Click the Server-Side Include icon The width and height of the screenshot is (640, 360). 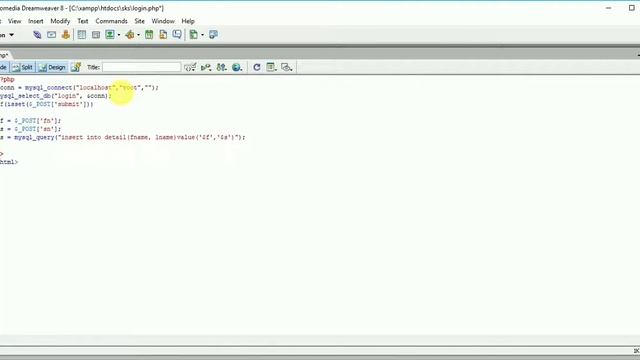click(163, 35)
